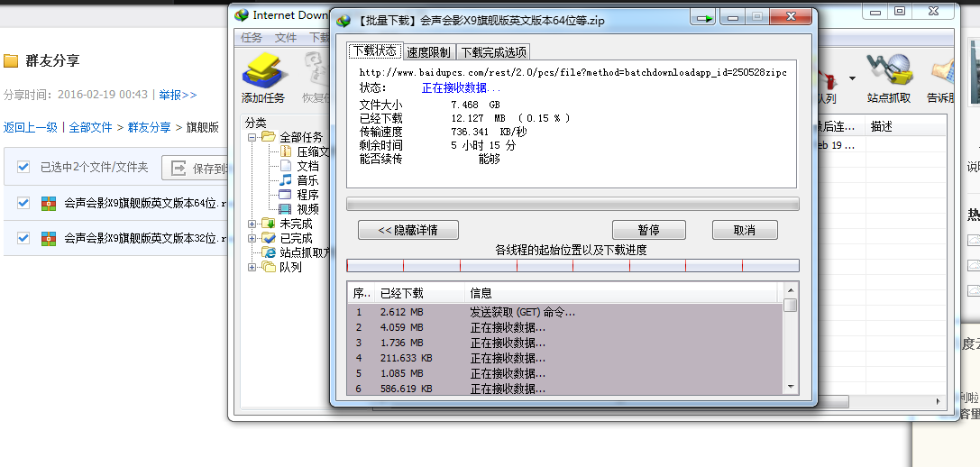Click the 保存到 button in the browser page
The height and width of the screenshot is (467, 980).
(x=195, y=168)
